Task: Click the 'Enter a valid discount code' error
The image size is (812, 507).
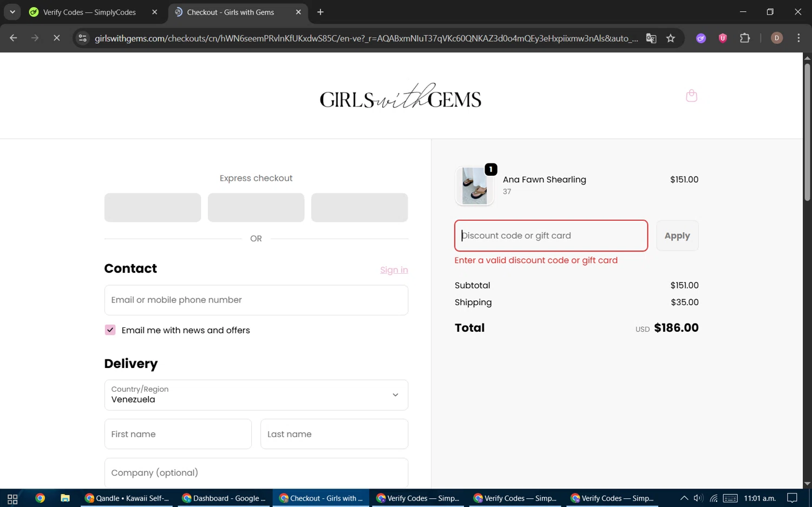Action: click(x=536, y=260)
